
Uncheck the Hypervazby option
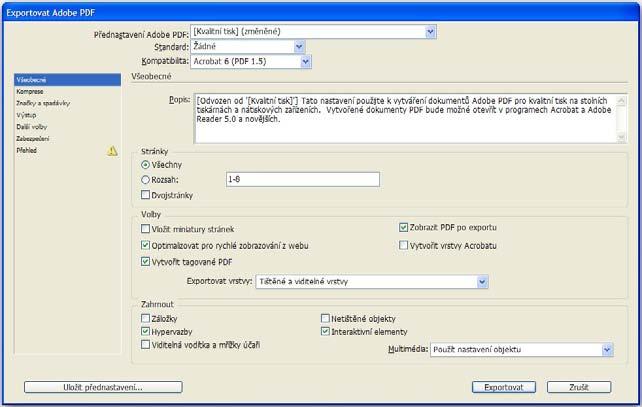[145, 331]
